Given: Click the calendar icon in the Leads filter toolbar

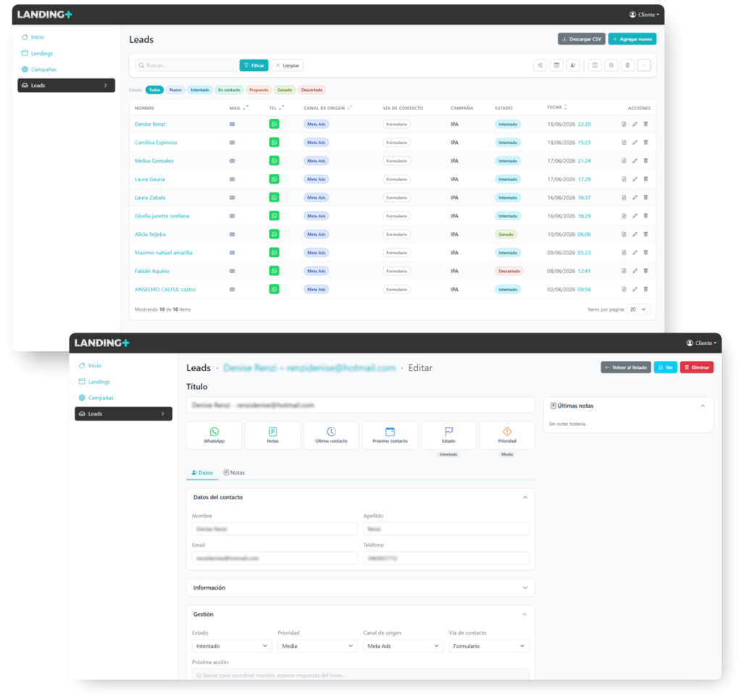Looking at the screenshot, I should [x=556, y=65].
